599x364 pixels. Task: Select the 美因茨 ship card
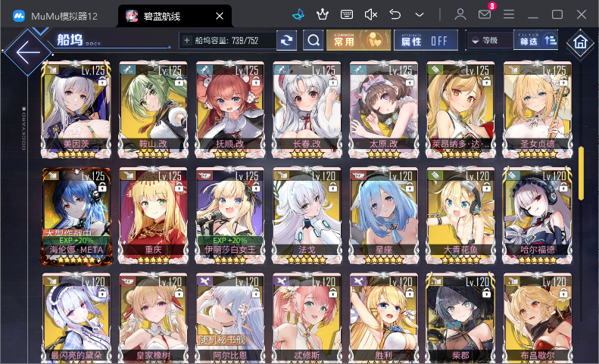76,110
